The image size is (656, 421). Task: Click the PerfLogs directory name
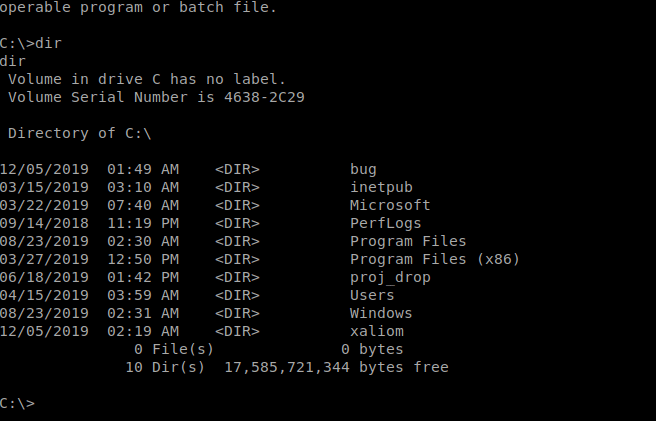[385, 223]
